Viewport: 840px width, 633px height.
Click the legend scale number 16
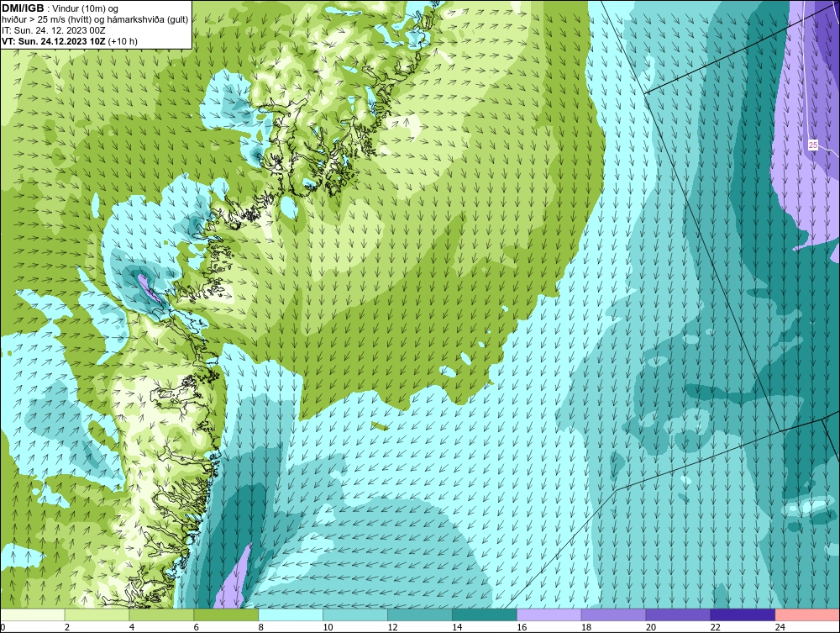point(522,627)
